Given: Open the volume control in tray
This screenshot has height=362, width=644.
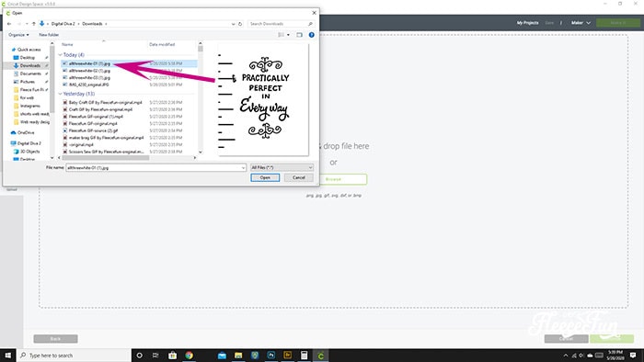Looking at the screenshot, I should point(581,356).
